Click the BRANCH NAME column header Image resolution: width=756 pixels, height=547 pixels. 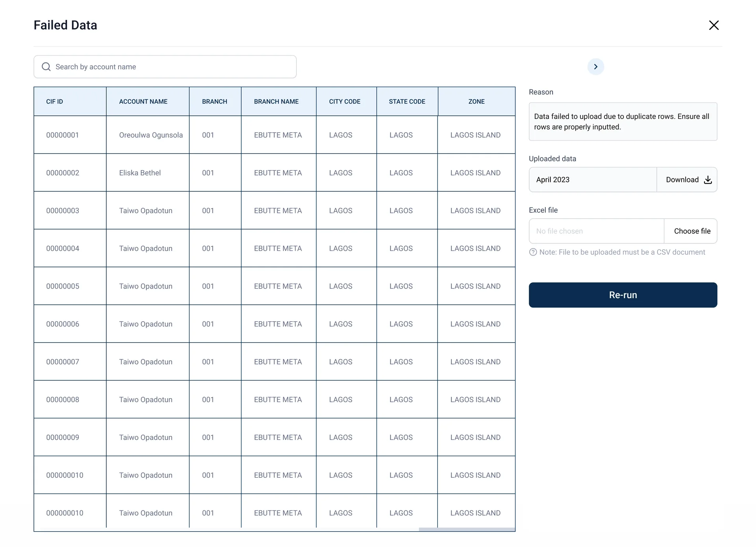(276, 102)
